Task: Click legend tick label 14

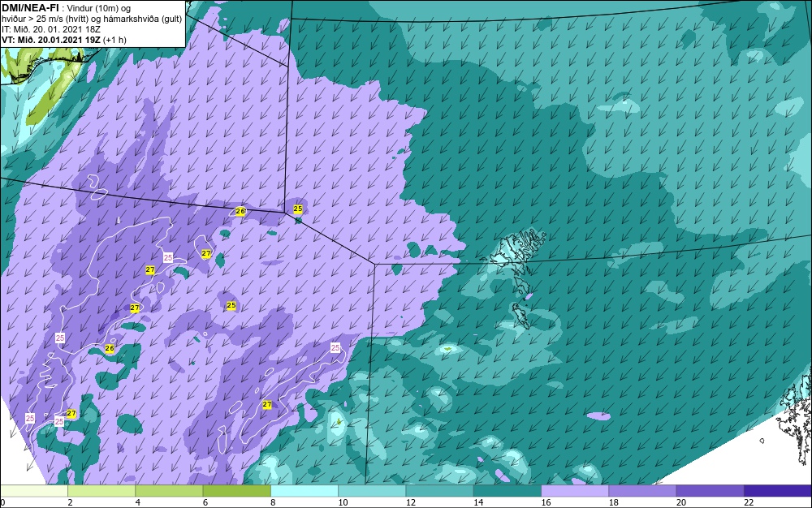Action: tap(478, 503)
